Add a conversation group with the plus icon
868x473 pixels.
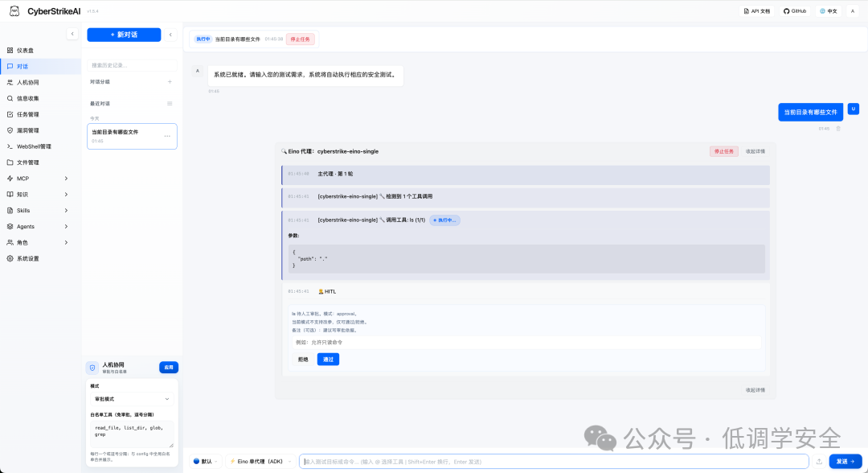click(x=170, y=82)
